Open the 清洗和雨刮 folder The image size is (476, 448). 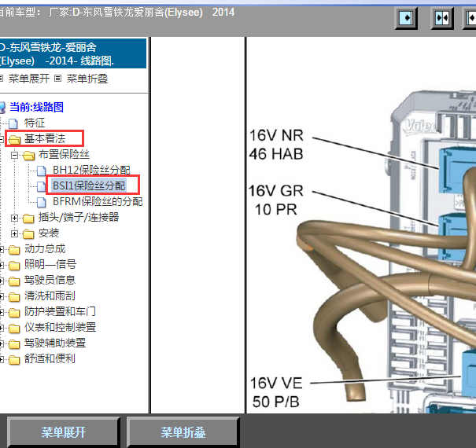coord(50,296)
